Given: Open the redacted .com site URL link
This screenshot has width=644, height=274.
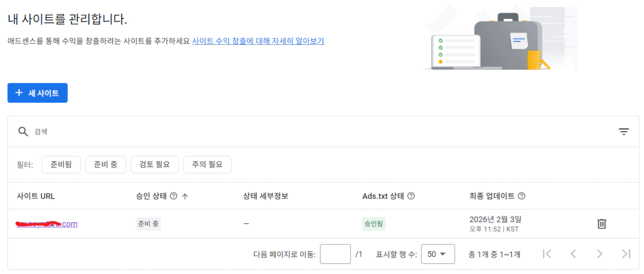Looking at the screenshot, I should (x=47, y=224).
